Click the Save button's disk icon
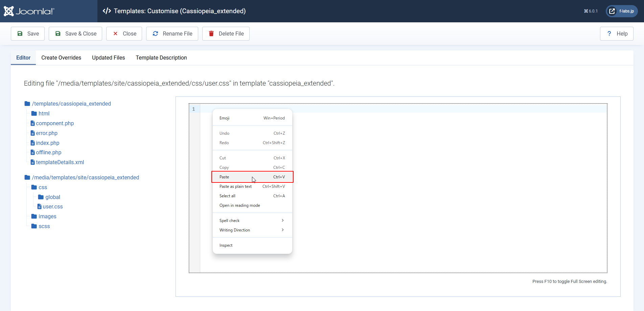This screenshot has height=311, width=644. [20, 34]
